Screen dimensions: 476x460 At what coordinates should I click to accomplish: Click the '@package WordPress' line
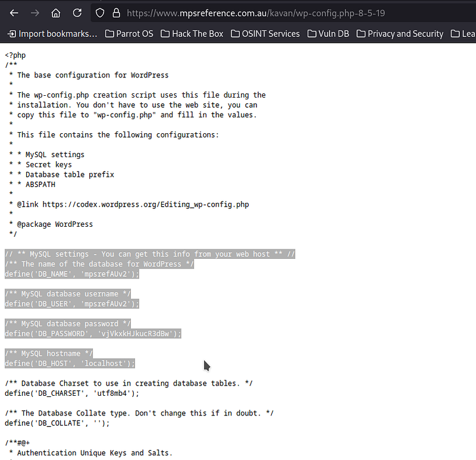click(x=51, y=224)
